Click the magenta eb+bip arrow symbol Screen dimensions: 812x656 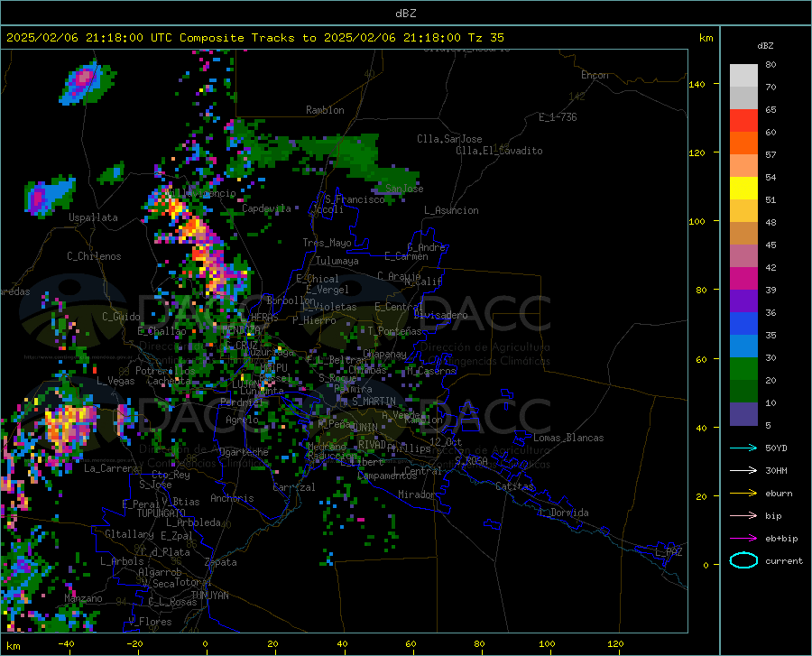(743, 539)
